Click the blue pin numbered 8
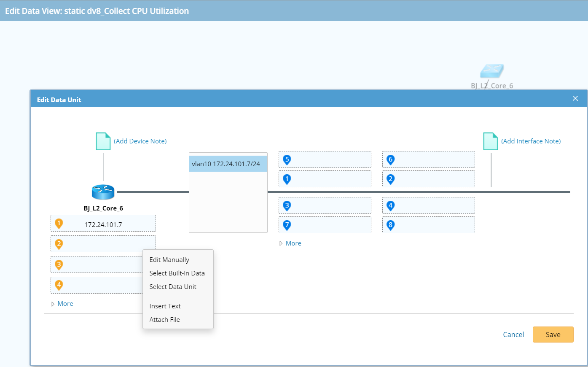588x367 pixels. [x=391, y=225]
